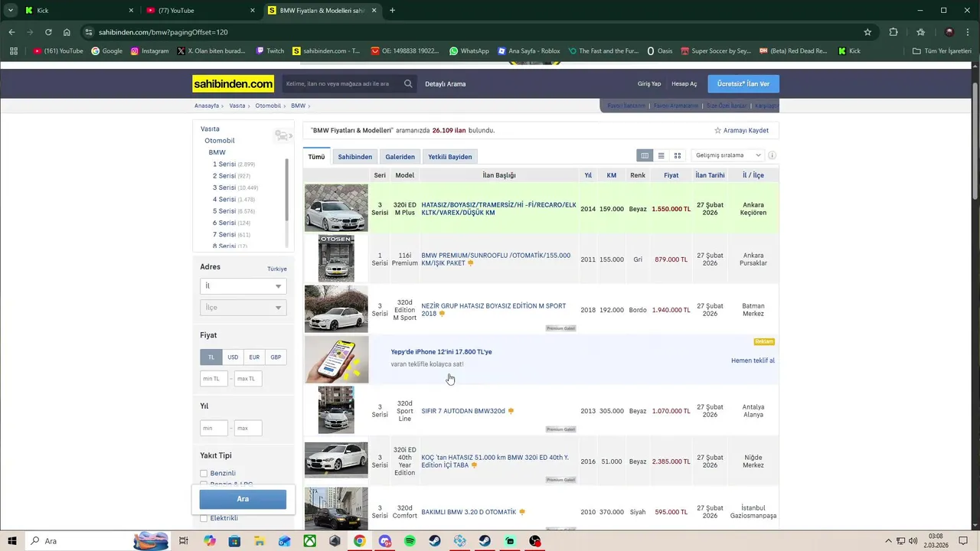Image resolution: width=980 pixels, height=551 pixels.
Task: Bookmark this page with the star icon
Action: (x=867, y=32)
